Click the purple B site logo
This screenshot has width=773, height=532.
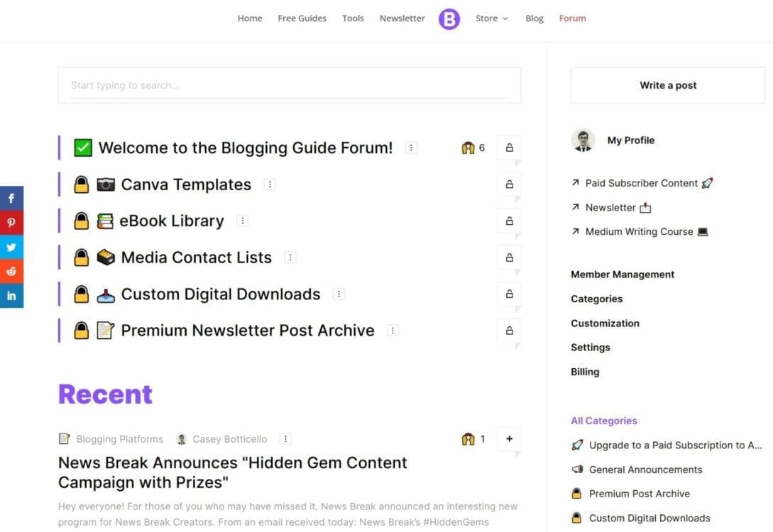click(449, 19)
